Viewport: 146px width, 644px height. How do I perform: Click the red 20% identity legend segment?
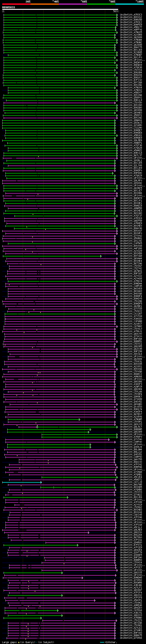(16, 4)
